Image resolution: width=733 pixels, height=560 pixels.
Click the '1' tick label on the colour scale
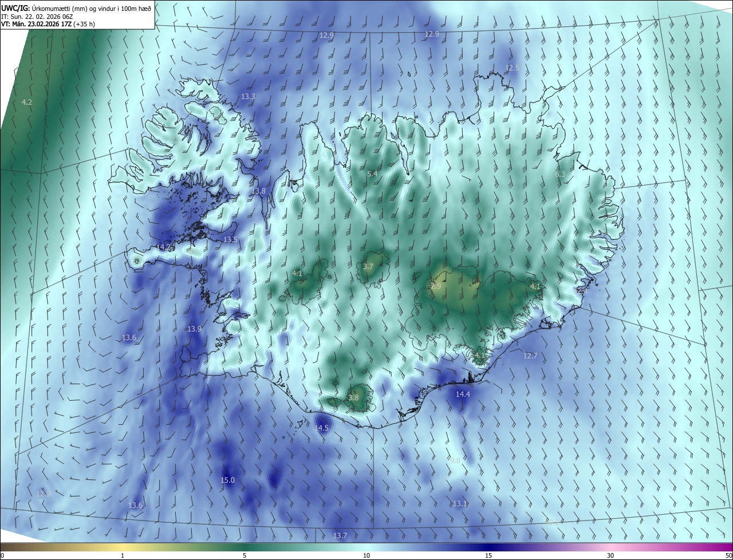[123, 555]
